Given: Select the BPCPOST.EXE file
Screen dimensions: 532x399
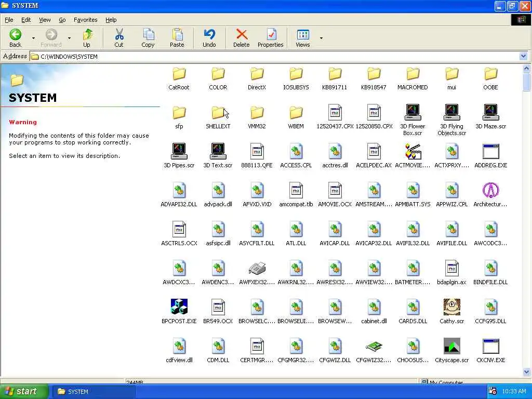Looking at the screenshot, I should (x=179, y=312).
